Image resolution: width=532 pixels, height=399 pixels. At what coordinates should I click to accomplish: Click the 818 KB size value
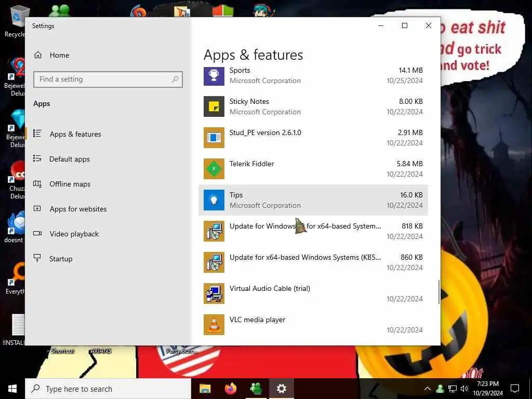pyautogui.click(x=412, y=227)
